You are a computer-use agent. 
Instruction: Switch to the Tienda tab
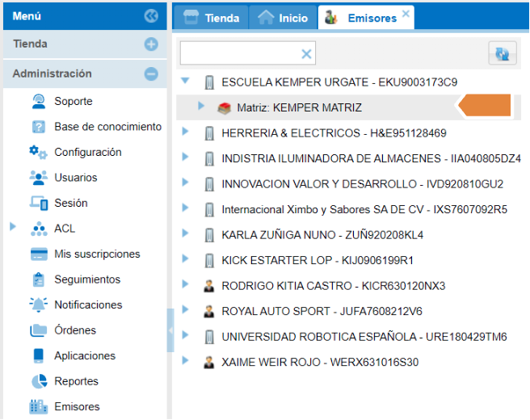pyautogui.click(x=212, y=18)
